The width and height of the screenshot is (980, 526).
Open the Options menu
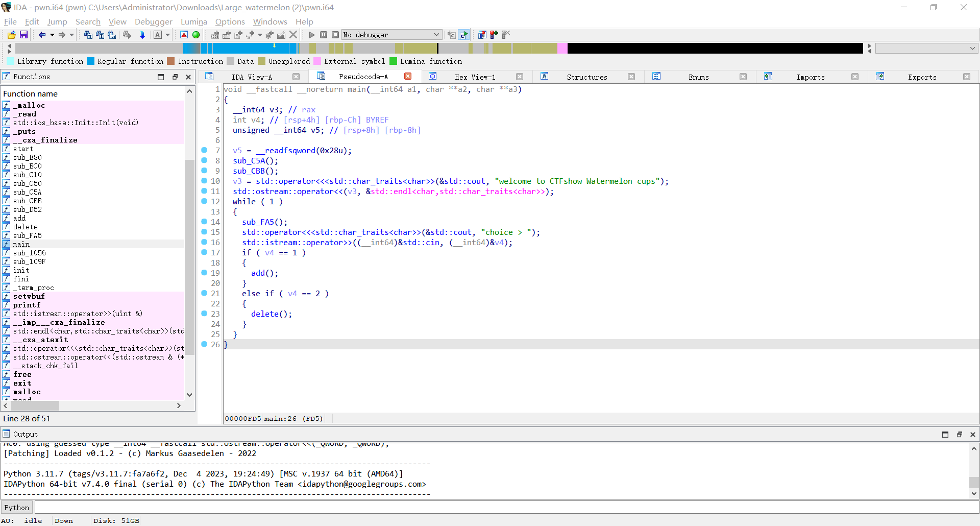pos(230,21)
